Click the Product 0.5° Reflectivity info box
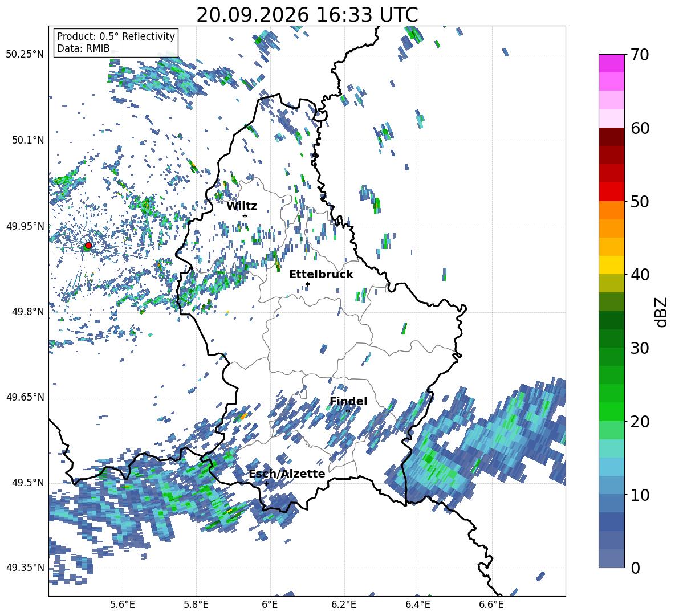 (116, 42)
